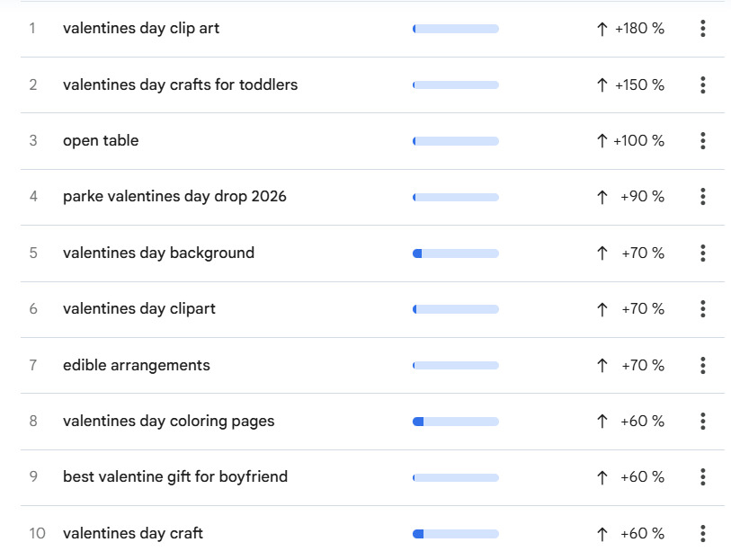Open the three-dot menu next to 'valentines day background'

(702, 253)
